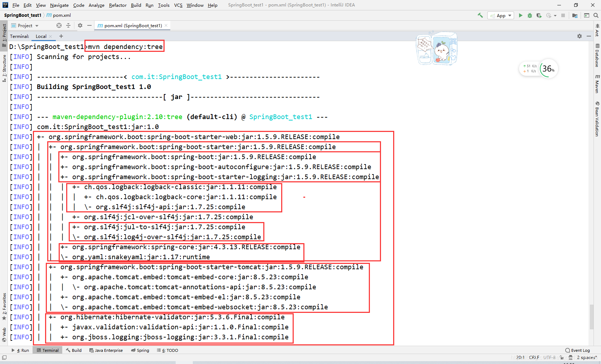This screenshot has height=364, width=601.
Task: Toggle the Web side tab
Action: point(4,335)
